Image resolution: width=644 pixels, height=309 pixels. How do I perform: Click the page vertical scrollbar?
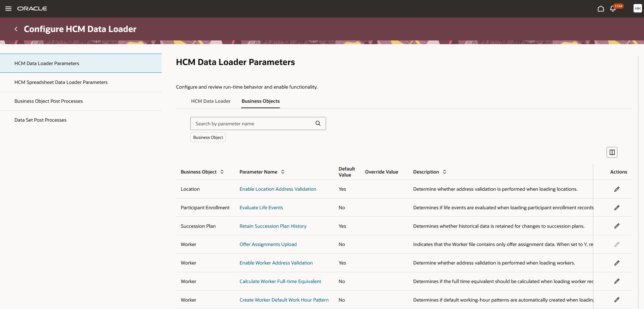(638, 182)
